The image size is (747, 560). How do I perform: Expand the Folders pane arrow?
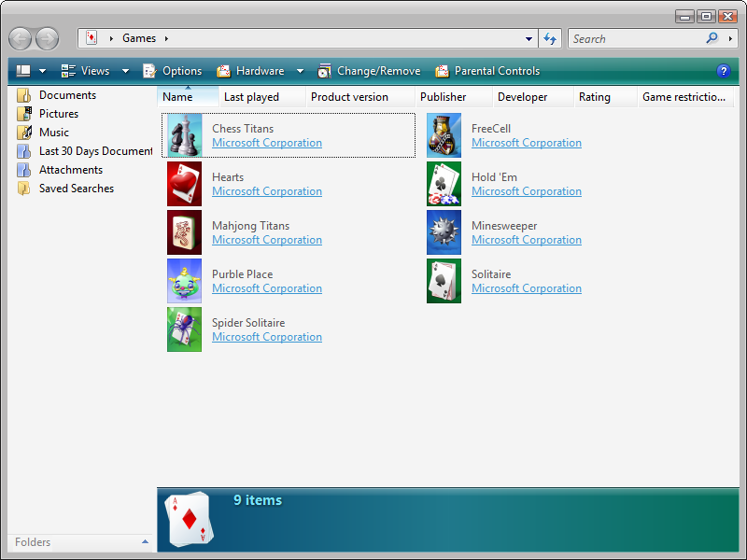click(145, 542)
